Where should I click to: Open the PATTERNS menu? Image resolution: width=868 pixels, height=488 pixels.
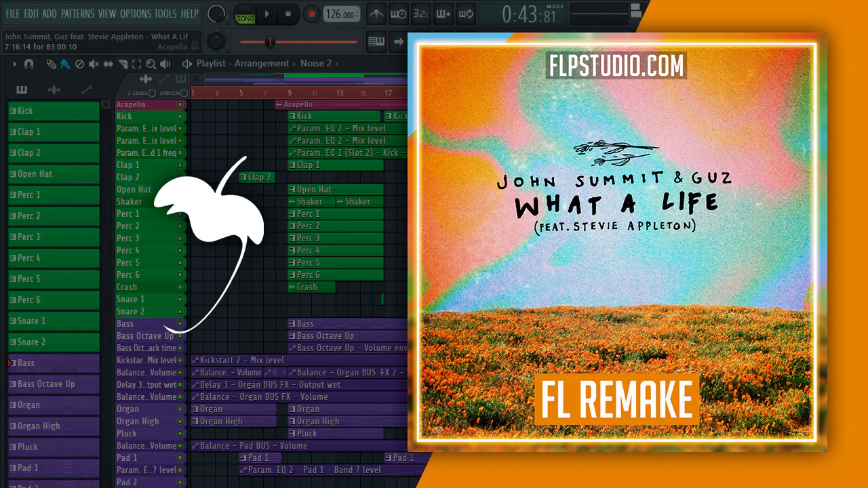click(77, 14)
